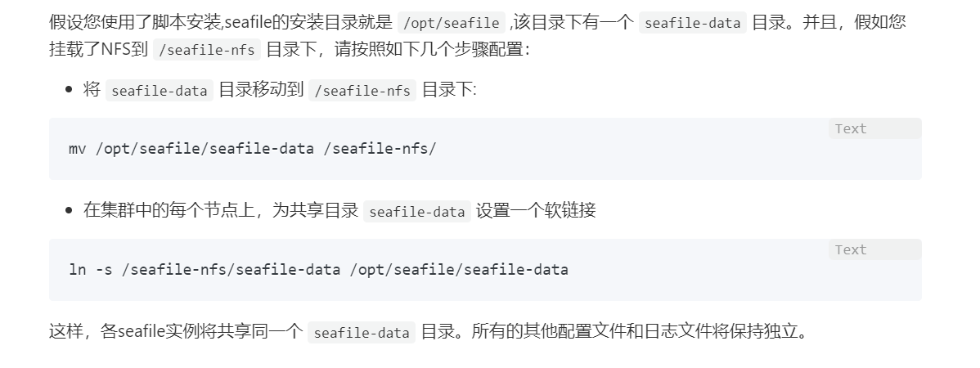Click the -s flag in ln command
The width and height of the screenshot is (980, 368).
tap(104, 269)
